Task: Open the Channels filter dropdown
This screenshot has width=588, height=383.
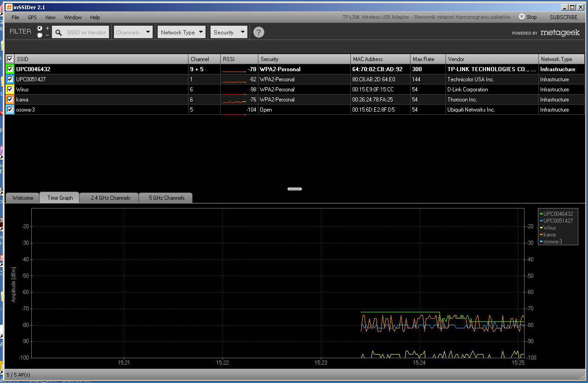Action: coord(133,32)
